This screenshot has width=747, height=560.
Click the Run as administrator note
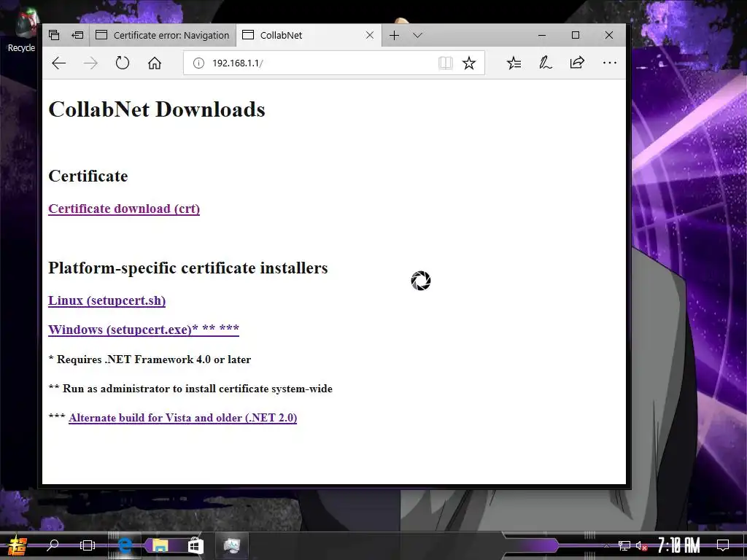pos(190,389)
